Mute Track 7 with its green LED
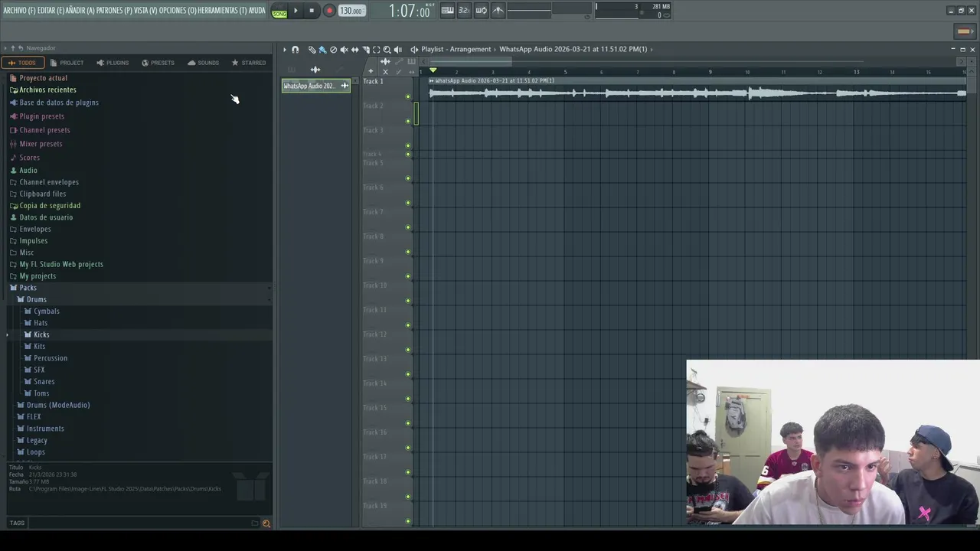Image resolution: width=980 pixels, height=551 pixels. (408, 227)
